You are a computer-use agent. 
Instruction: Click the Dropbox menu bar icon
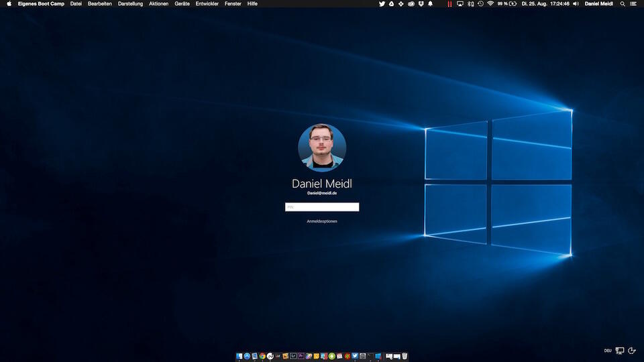(421, 4)
